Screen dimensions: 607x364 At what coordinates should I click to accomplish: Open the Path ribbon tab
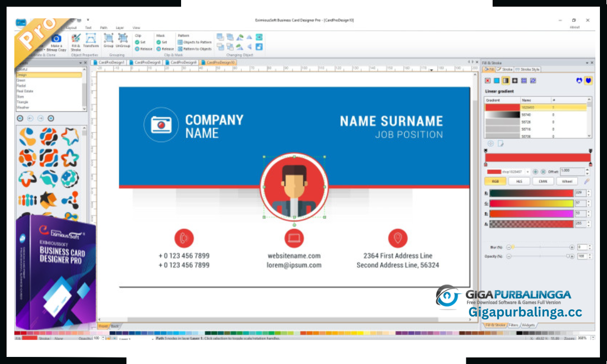click(x=104, y=28)
